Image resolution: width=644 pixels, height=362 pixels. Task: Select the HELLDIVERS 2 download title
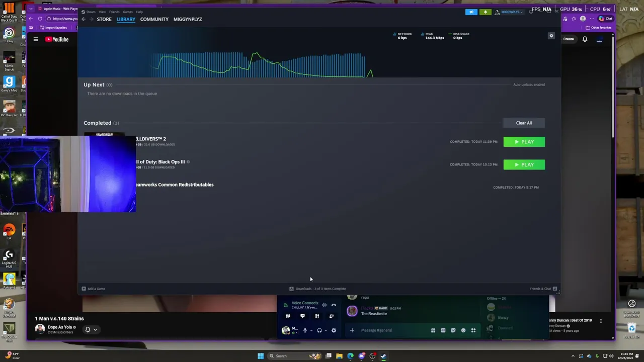150,139
